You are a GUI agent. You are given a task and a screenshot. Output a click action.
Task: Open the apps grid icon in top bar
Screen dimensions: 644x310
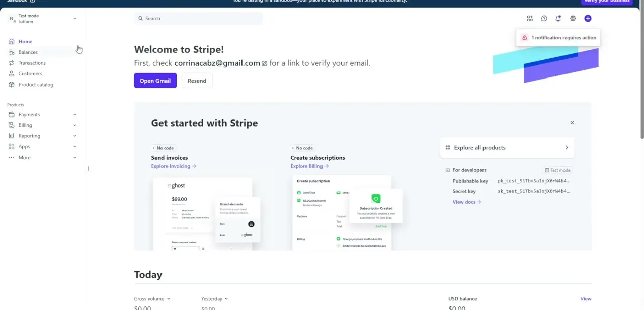pos(530,18)
